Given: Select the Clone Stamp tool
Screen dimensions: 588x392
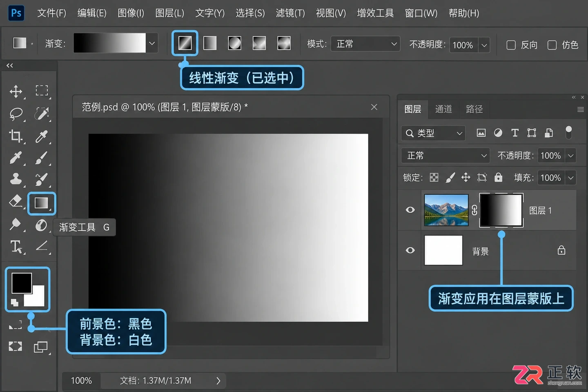Looking at the screenshot, I should (16, 179).
